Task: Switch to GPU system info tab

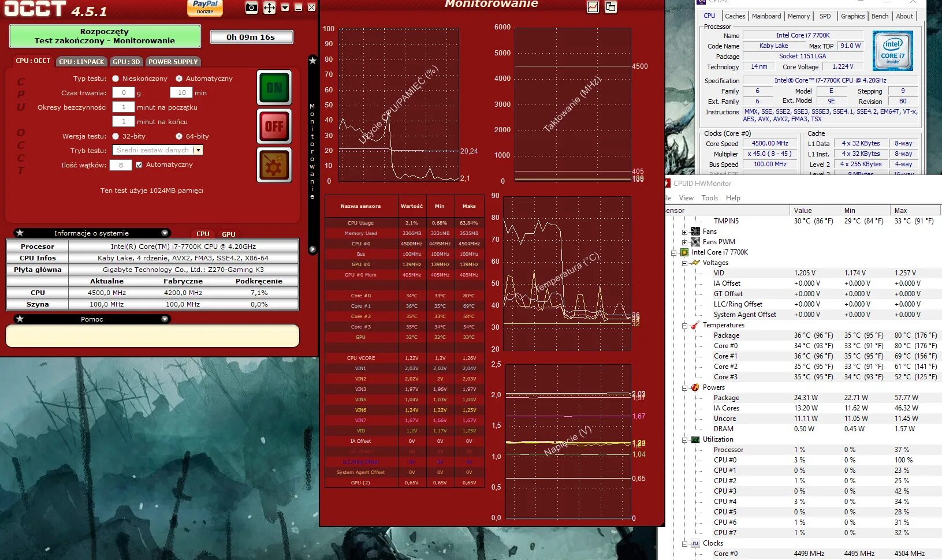Action: (x=229, y=234)
